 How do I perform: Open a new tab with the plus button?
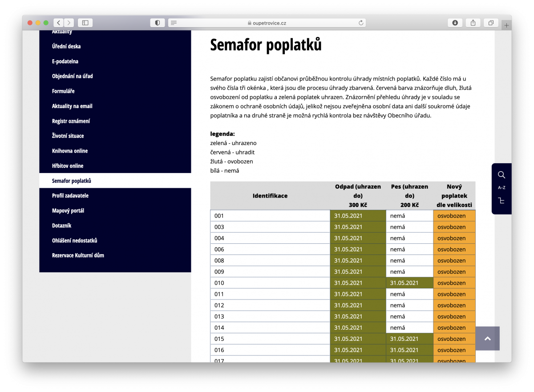coord(506,24)
